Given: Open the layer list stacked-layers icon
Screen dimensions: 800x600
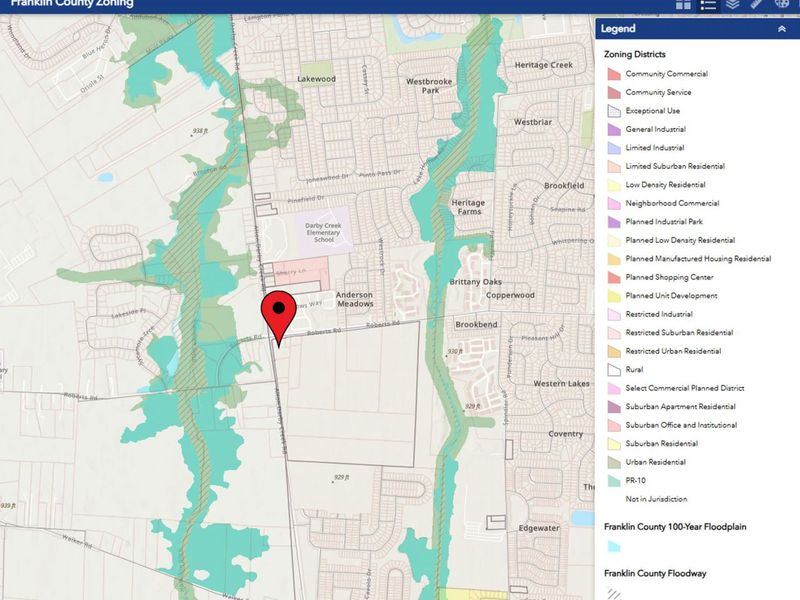Looking at the screenshot, I should (732, 5).
